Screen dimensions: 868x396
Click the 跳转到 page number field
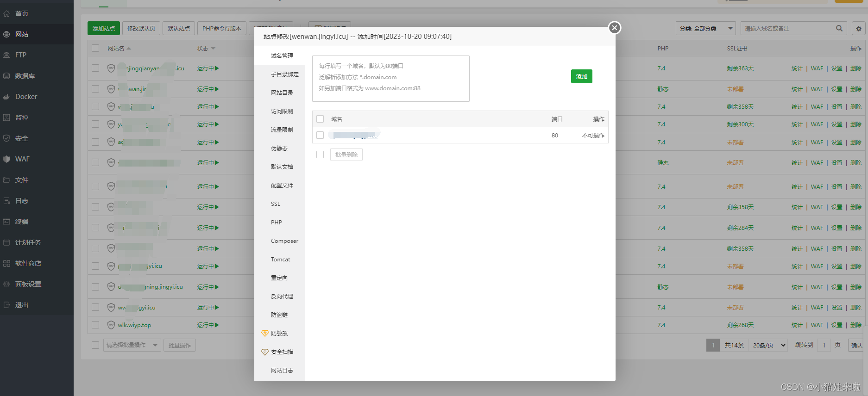[824, 345]
